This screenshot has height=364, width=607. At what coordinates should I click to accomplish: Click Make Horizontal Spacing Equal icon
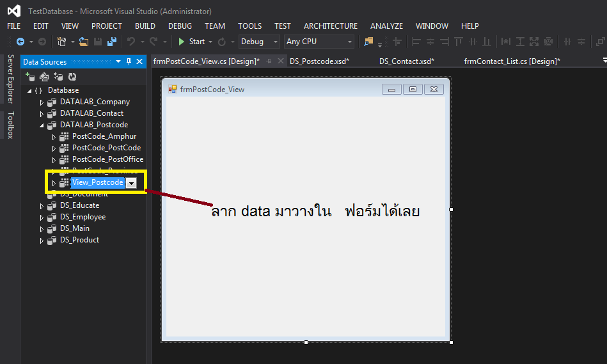point(567,42)
